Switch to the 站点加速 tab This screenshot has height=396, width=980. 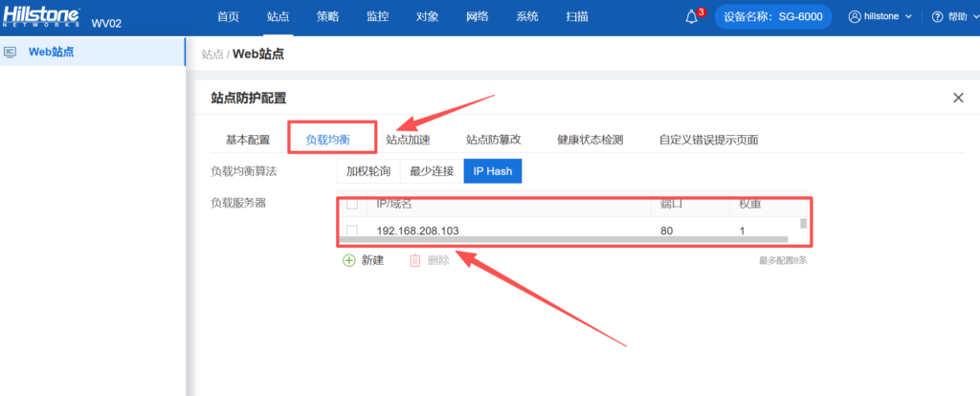408,140
